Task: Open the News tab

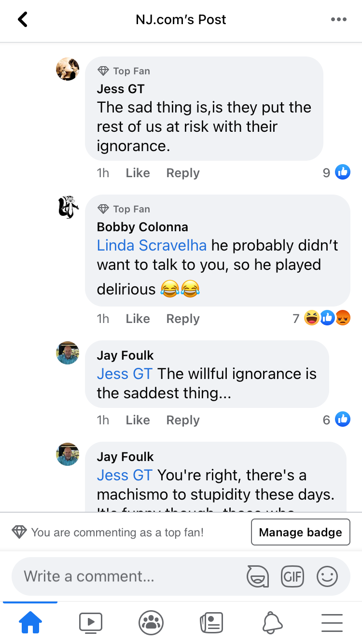Action: click(x=211, y=622)
